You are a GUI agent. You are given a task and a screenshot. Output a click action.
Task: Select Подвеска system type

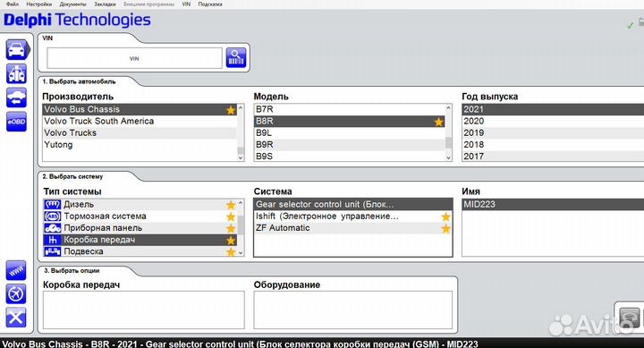(140, 251)
